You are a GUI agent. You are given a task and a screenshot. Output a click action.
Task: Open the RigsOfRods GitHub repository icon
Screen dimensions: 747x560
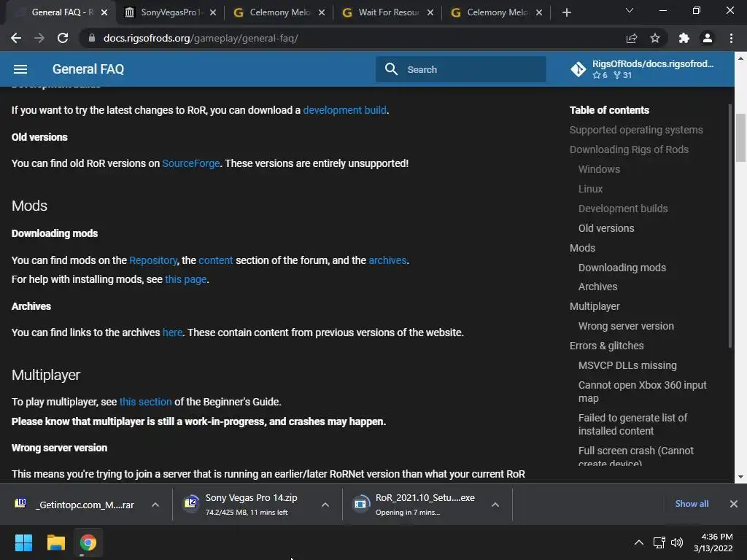[x=578, y=69]
